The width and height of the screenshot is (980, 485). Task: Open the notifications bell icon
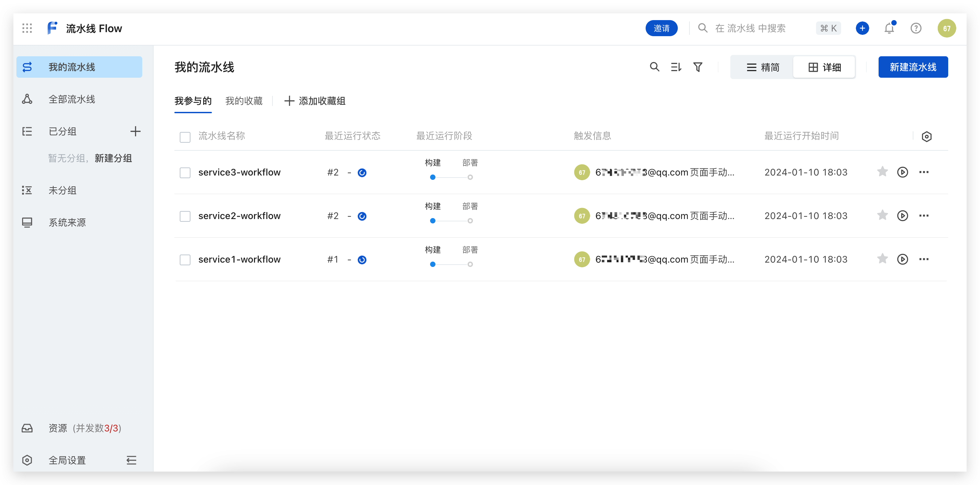point(889,28)
